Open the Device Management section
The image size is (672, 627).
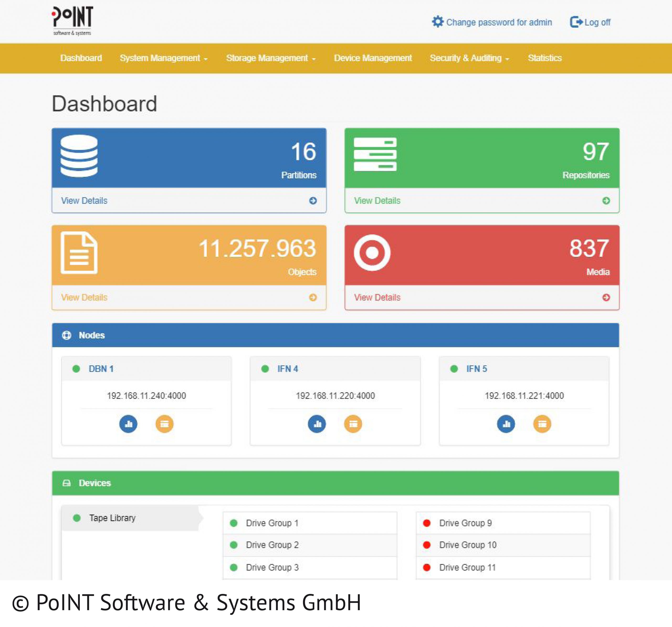tap(372, 58)
